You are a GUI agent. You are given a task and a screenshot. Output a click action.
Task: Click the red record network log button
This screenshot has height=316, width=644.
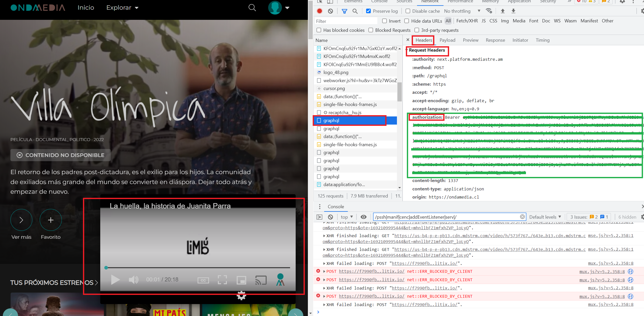pyautogui.click(x=320, y=11)
